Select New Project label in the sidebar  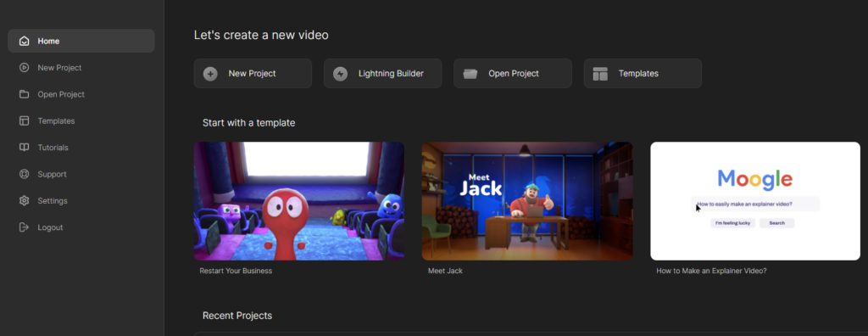pyautogui.click(x=60, y=68)
